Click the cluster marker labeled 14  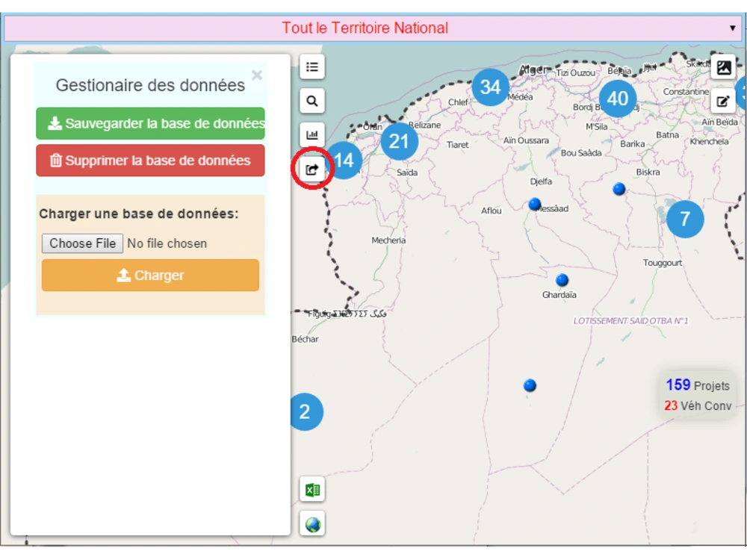coord(344,161)
